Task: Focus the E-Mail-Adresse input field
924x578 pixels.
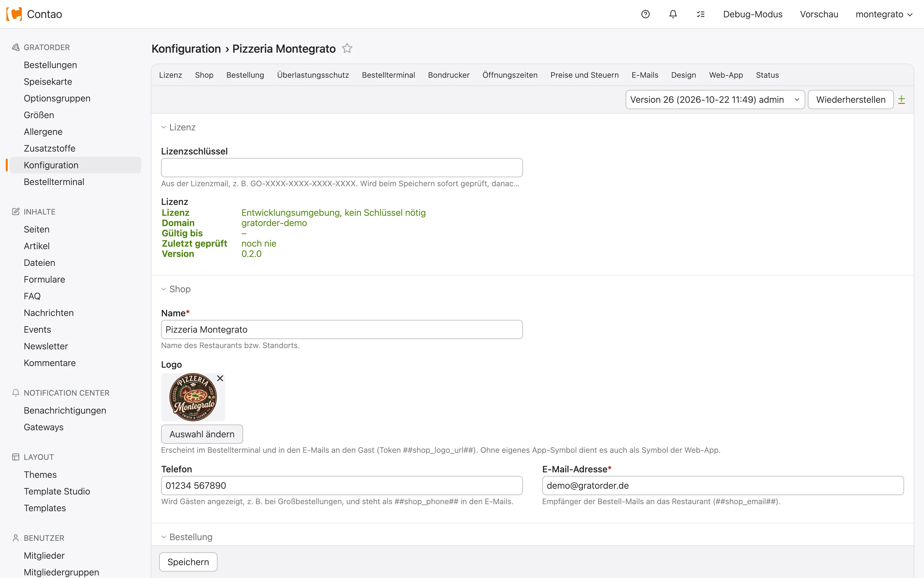Action: click(723, 486)
